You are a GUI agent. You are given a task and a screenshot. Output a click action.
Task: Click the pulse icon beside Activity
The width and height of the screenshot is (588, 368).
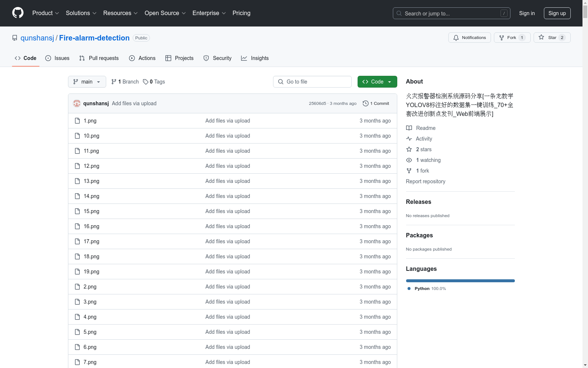click(409, 139)
